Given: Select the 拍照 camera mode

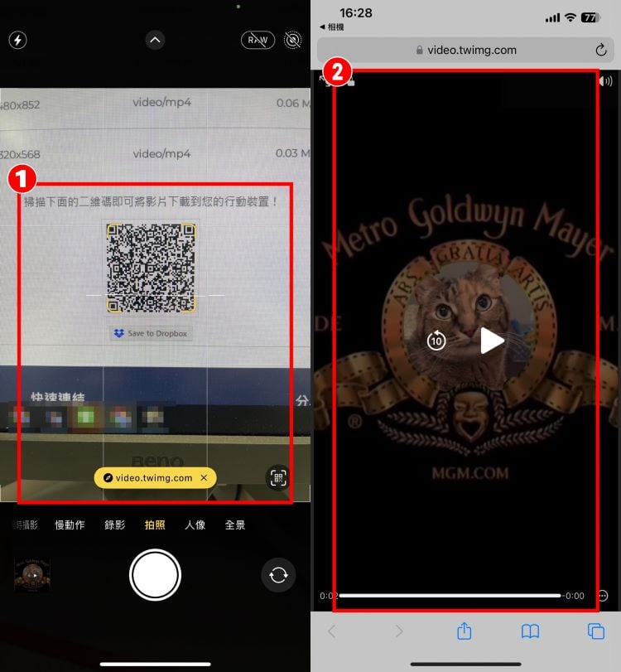Looking at the screenshot, I should 155,525.
